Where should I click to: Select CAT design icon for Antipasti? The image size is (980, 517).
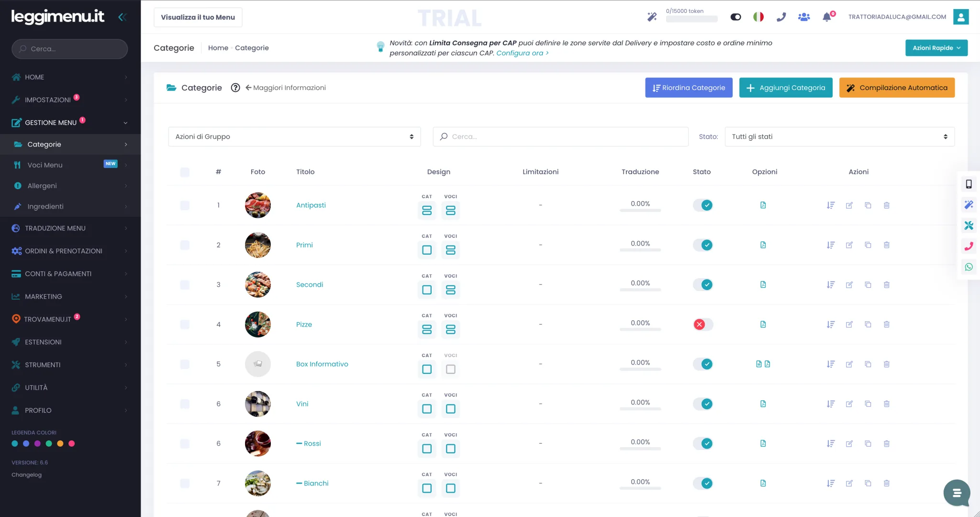click(427, 210)
